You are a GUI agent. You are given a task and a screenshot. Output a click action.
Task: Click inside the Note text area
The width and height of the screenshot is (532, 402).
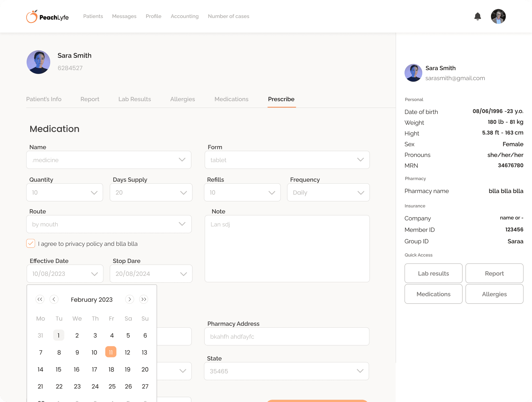point(287,249)
